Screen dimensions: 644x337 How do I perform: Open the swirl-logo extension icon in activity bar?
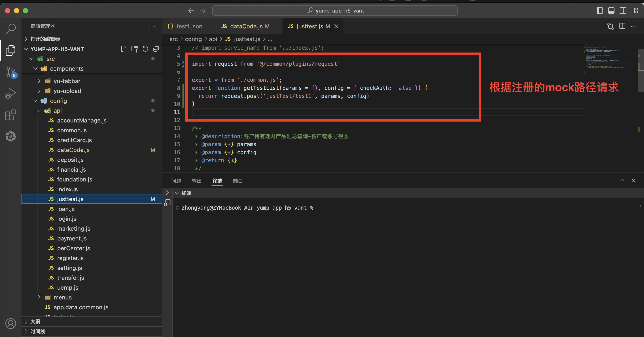pos(11,136)
